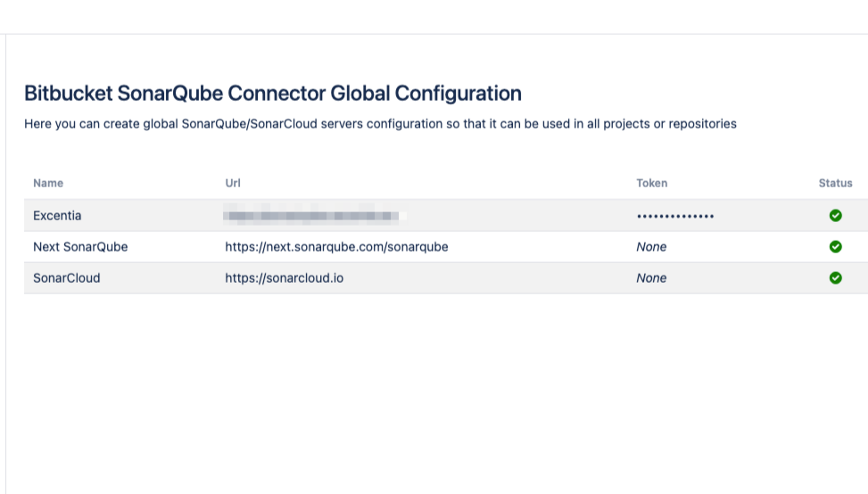Viewport: 868px width, 494px height.
Task: Click the None token in Next SonarQube row
Action: point(651,247)
